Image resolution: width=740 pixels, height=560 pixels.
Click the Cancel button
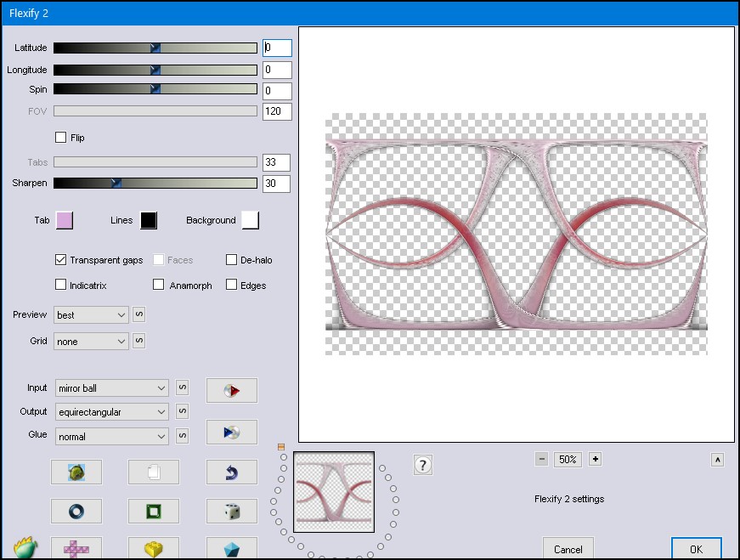568,549
